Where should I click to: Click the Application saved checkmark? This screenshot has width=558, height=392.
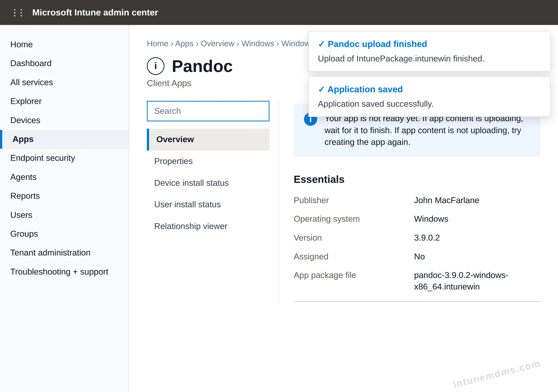click(321, 89)
